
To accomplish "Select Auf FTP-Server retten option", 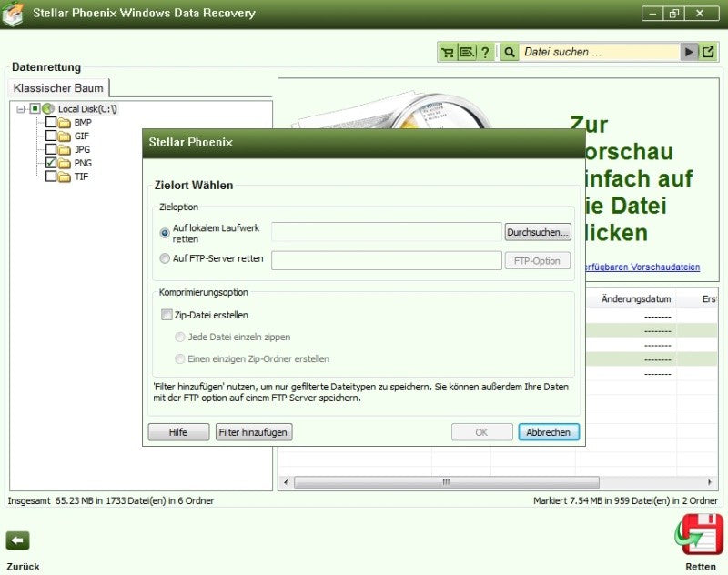I will click(x=165, y=258).
